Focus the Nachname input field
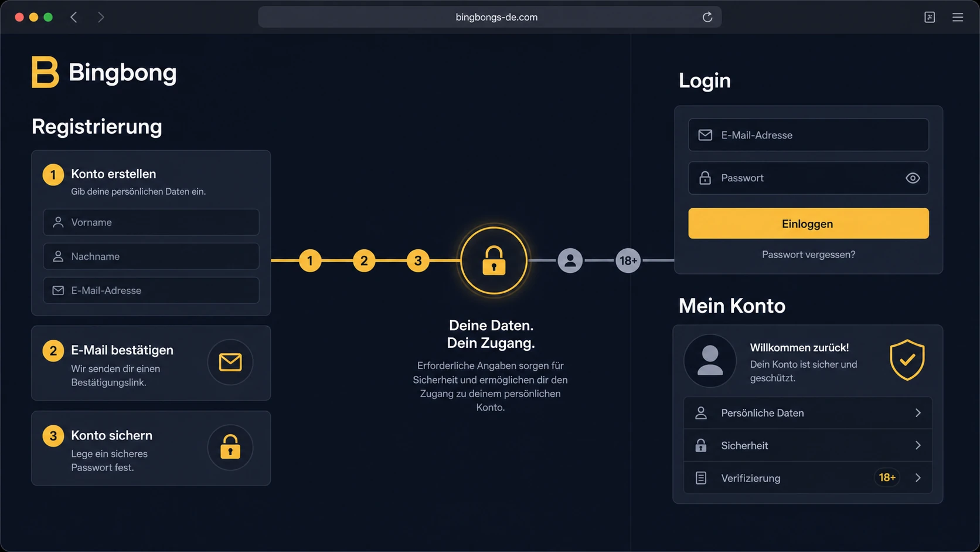 151,256
